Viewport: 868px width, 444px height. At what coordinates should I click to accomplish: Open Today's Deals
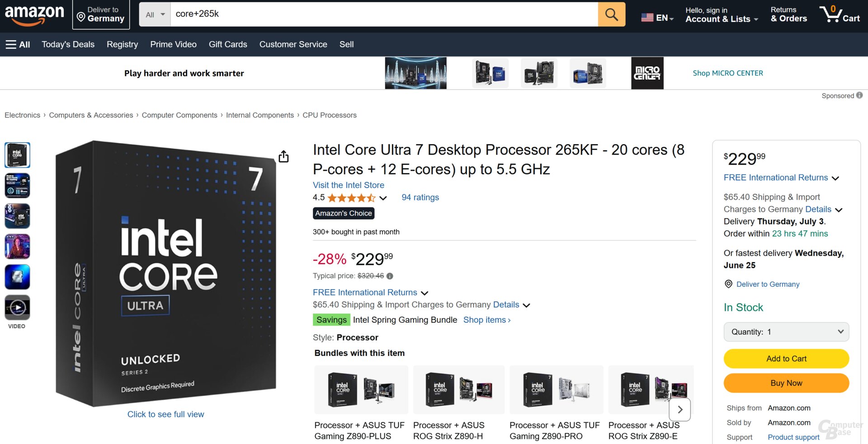pos(68,44)
